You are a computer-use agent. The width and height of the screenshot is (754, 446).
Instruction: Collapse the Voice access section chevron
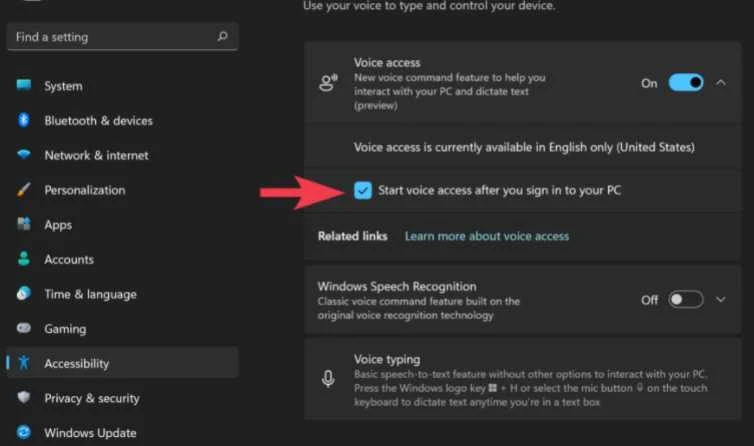[720, 83]
